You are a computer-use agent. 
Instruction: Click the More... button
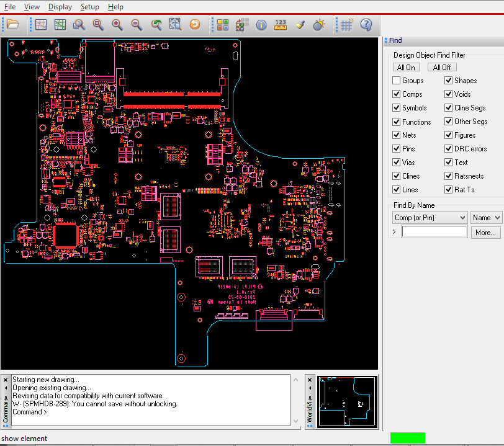(x=485, y=233)
